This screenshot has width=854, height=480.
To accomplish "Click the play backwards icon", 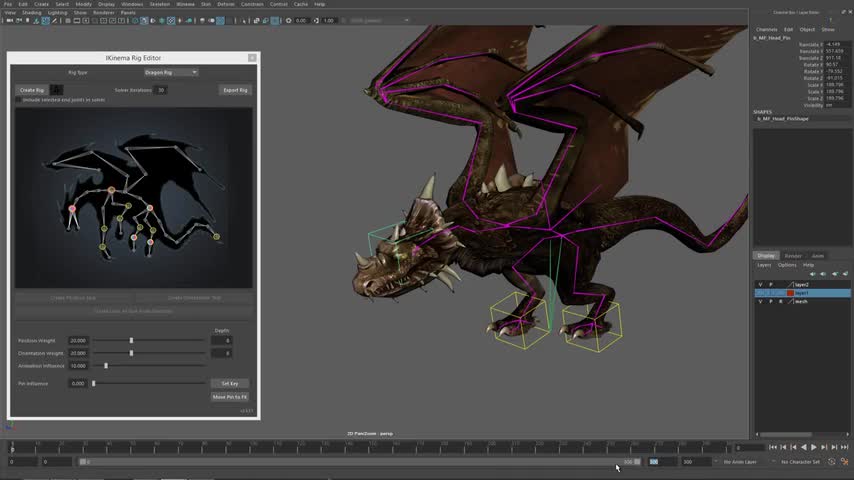I will point(803,447).
